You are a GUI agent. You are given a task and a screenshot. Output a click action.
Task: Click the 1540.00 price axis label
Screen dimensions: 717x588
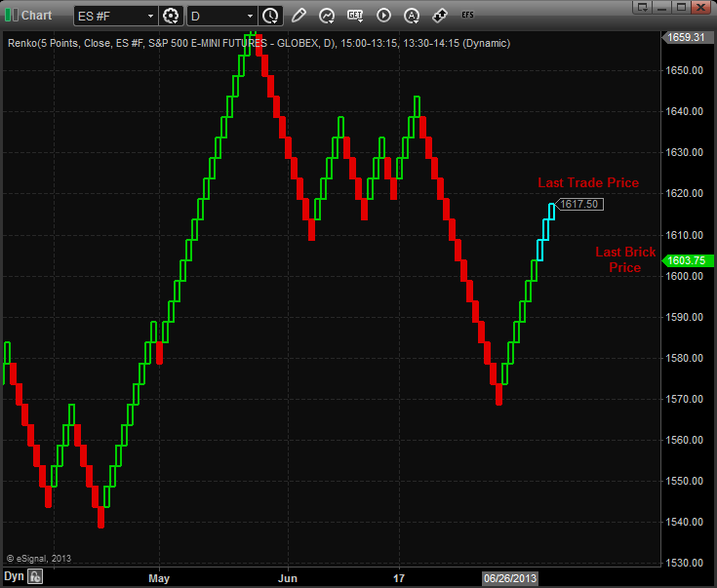[684, 522]
